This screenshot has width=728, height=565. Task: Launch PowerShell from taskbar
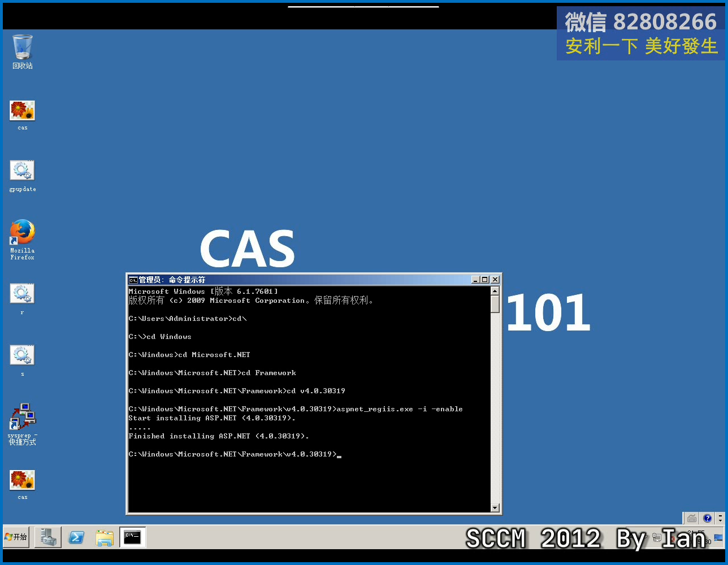tap(76, 537)
